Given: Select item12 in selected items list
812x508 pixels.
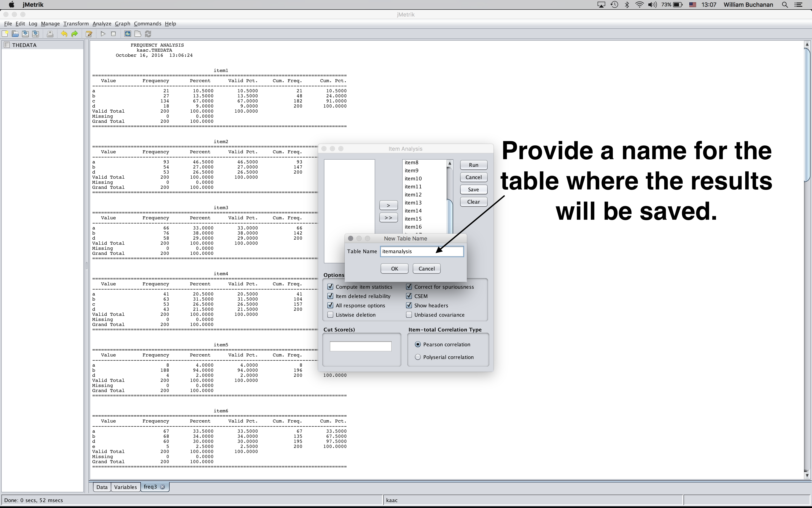Looking at the screenshot, I should pos(425,195).
